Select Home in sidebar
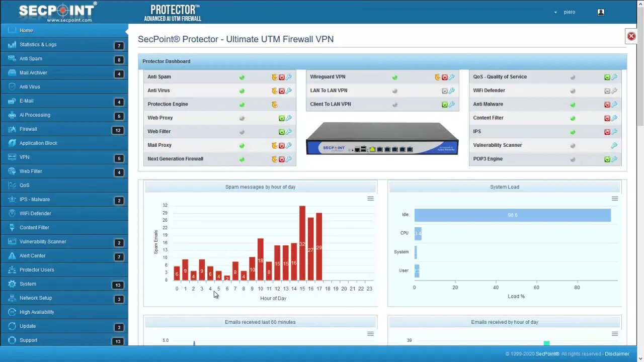Viewport: 644px width, 362px height. pyautogui.click(x=64, y=30)
